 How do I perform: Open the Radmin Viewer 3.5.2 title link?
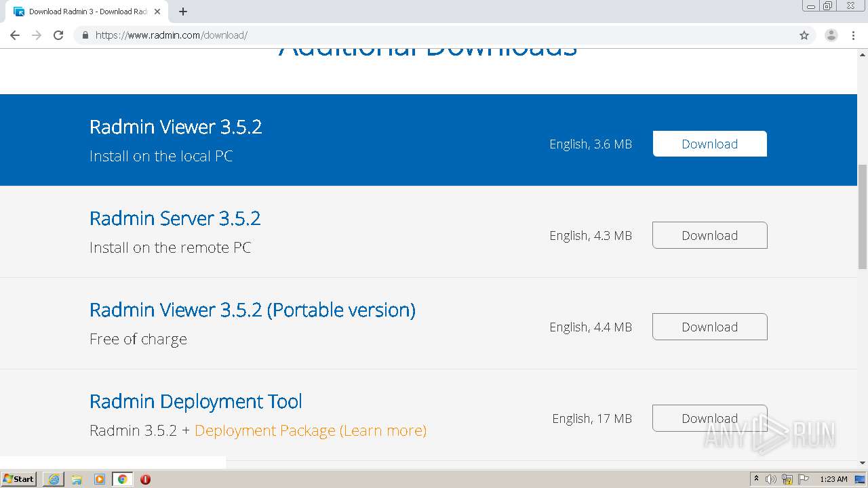(176, 127)
